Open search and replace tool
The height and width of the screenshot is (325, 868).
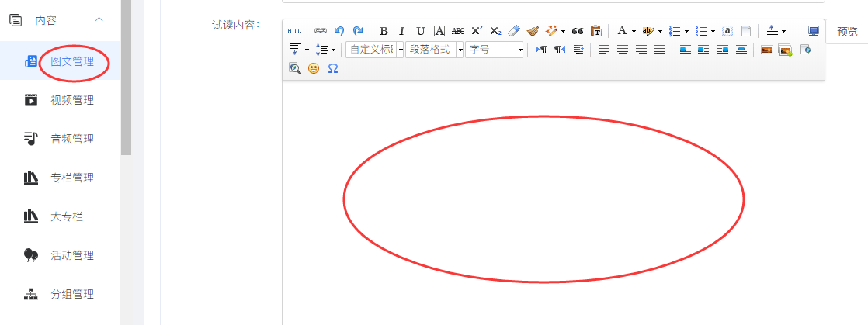(294, 68)
